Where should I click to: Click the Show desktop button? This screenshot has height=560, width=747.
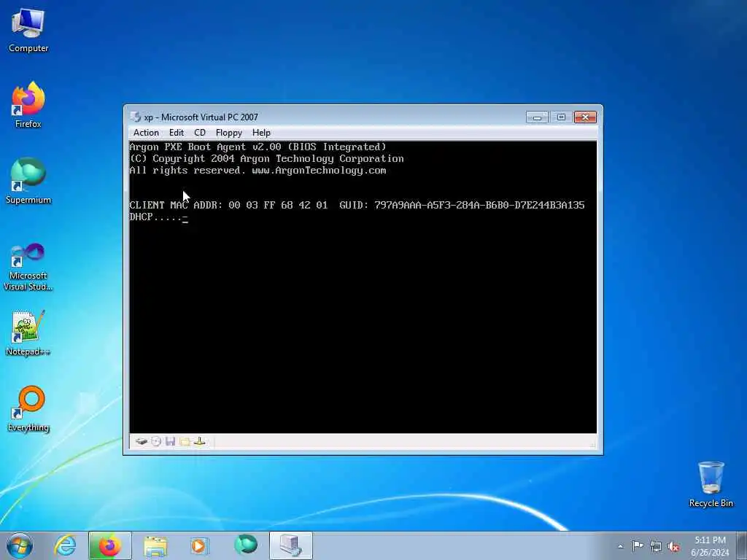[743, 546]
